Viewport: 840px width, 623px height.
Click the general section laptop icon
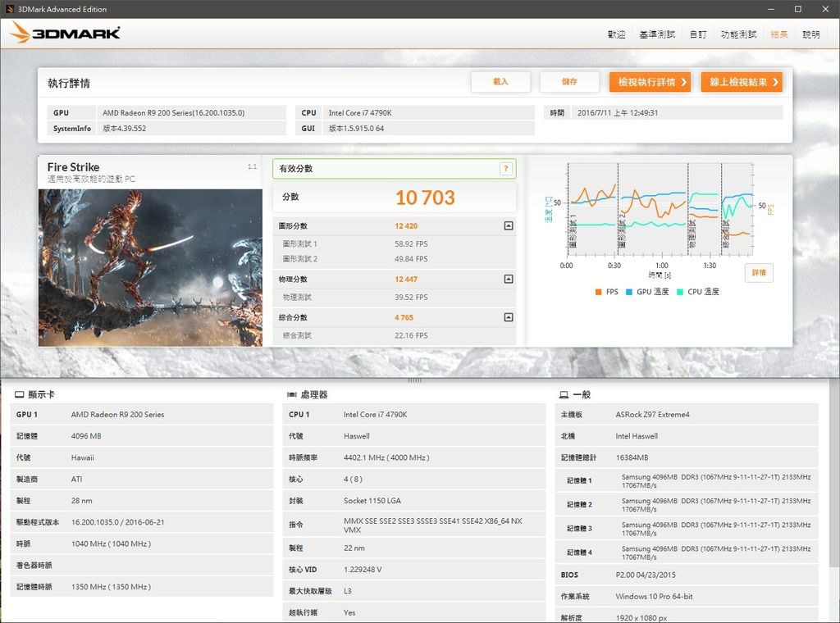tap(564, 395)
